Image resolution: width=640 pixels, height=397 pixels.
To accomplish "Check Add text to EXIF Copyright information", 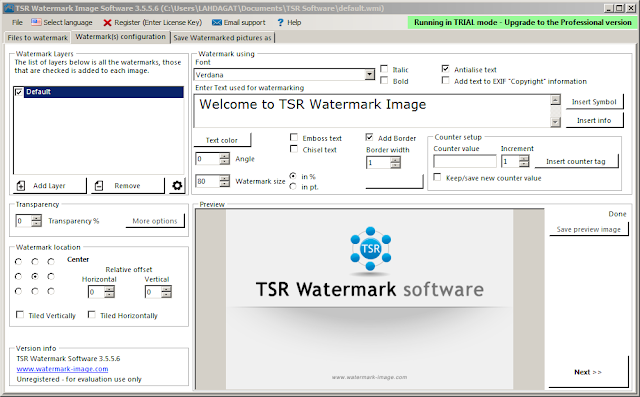I will [x=445, y=80].
